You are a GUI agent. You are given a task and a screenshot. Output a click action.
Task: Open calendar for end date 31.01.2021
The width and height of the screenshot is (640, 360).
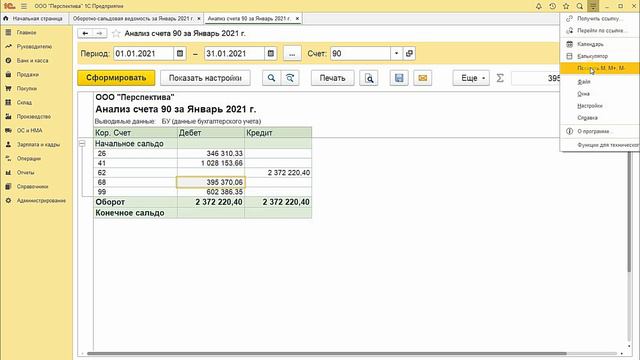click(x=271, y=53)
